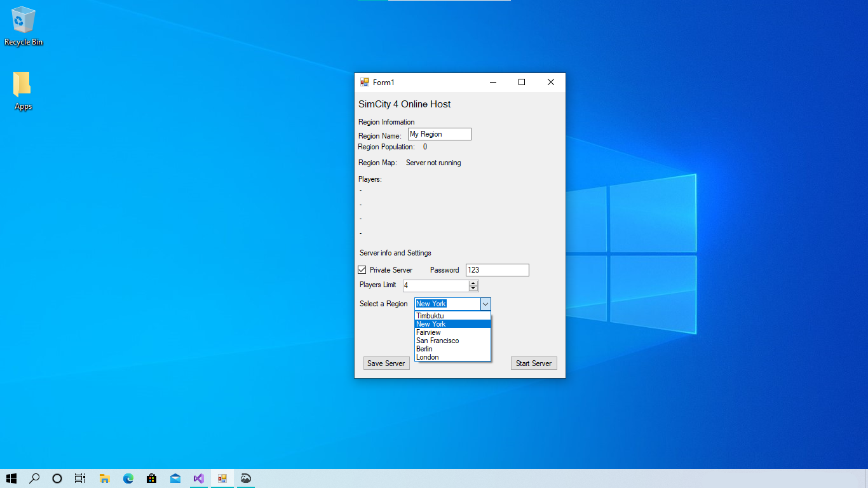Open Microsoft Edge from the taskbar

[128, 478]
